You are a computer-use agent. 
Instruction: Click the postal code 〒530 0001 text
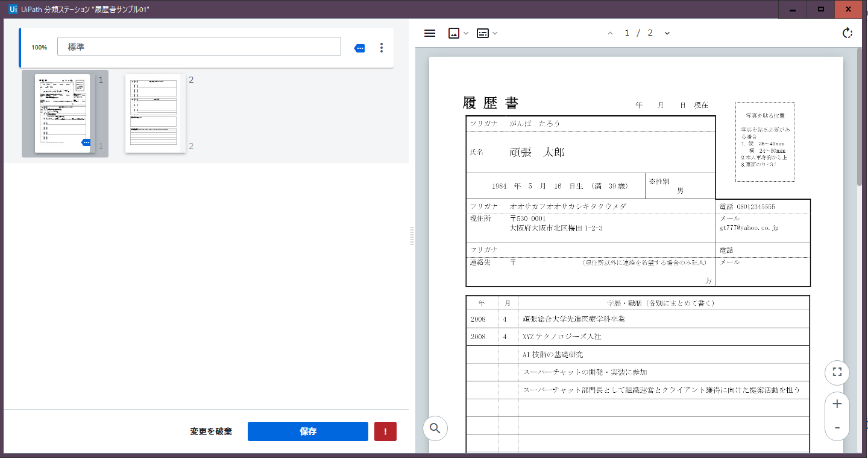pos(528,218)
